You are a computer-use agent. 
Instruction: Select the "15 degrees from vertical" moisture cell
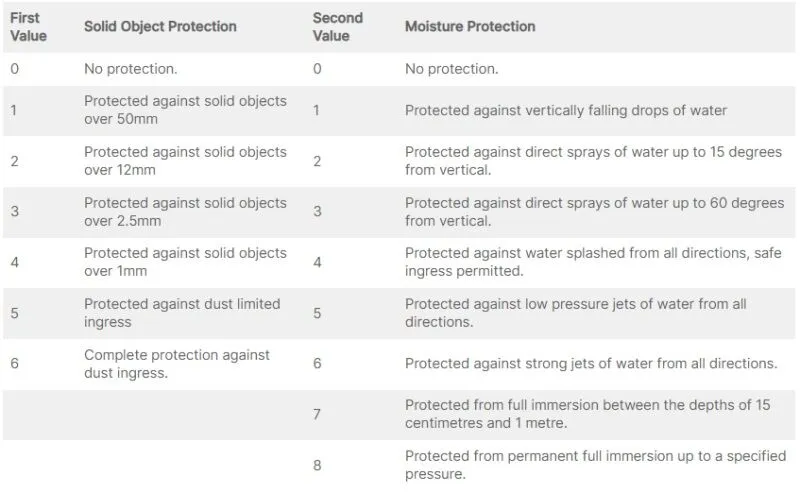click(x=593, y=161)
